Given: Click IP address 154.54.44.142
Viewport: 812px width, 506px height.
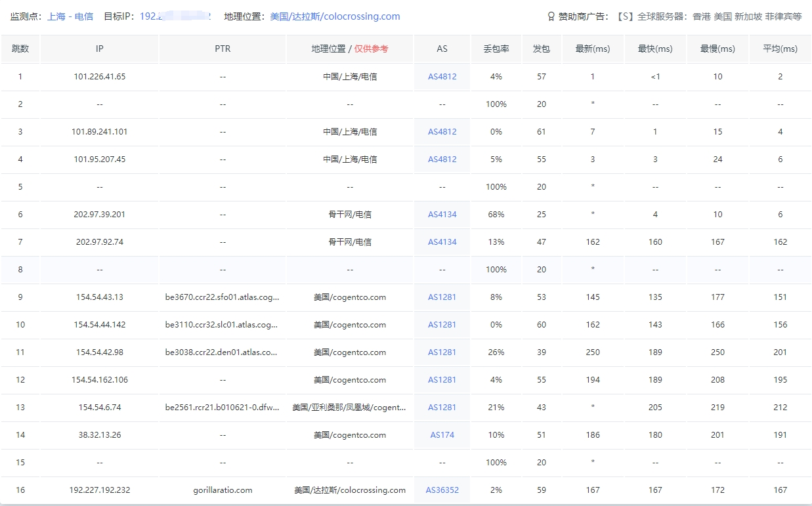Looking at the screenshot, I should [100, 325].
